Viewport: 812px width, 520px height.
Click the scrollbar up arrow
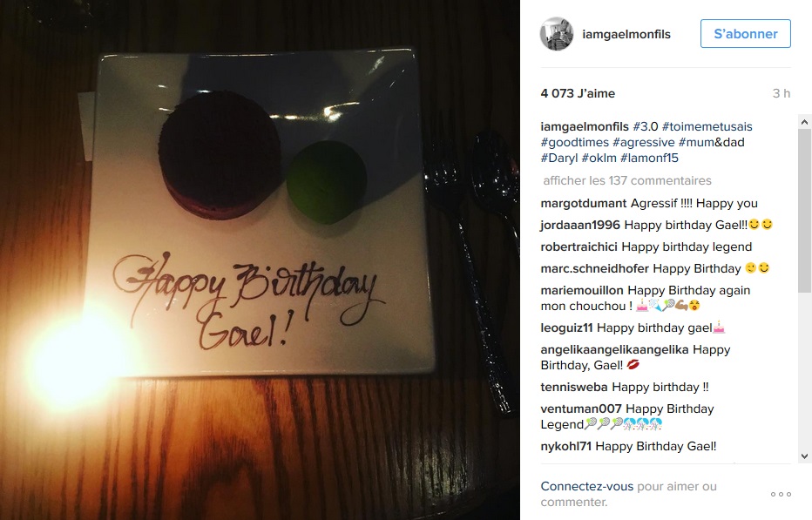[804, 122]
